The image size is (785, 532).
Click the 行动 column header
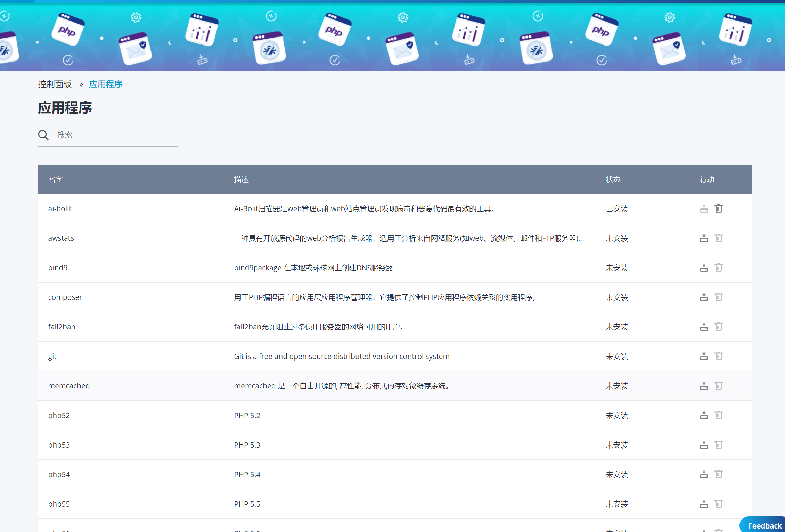point(707,179)
